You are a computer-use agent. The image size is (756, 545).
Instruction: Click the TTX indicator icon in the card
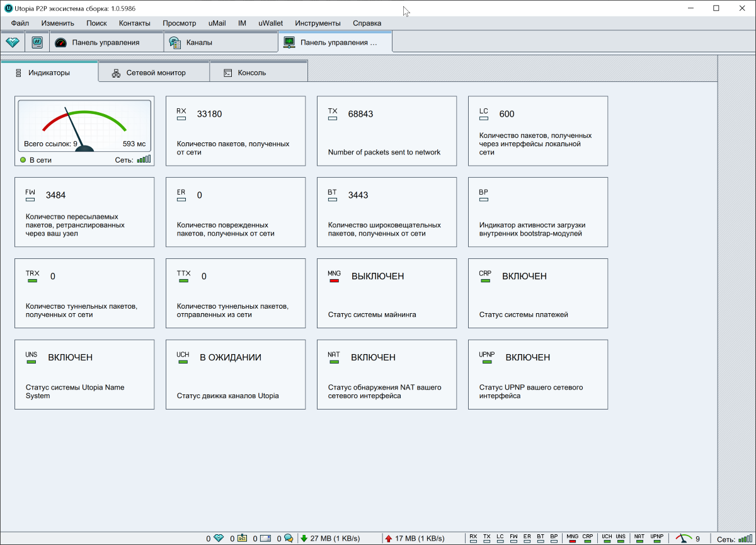[x=183, y=277]
